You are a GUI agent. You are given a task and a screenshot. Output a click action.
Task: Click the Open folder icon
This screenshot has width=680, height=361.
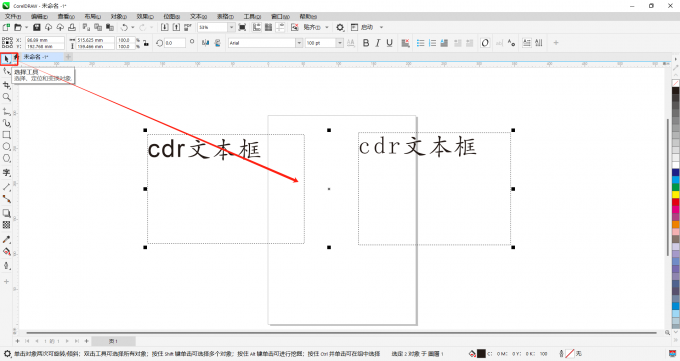(18, 27)
